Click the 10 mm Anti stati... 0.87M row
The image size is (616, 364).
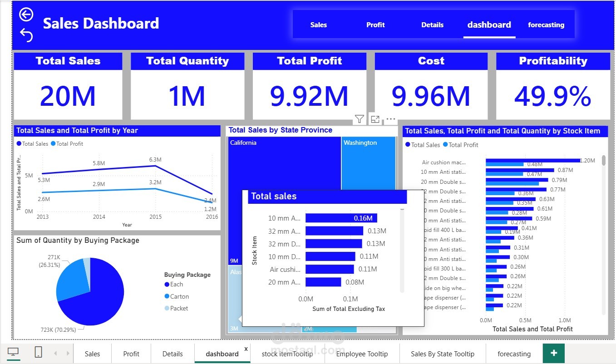pos(497,172)
